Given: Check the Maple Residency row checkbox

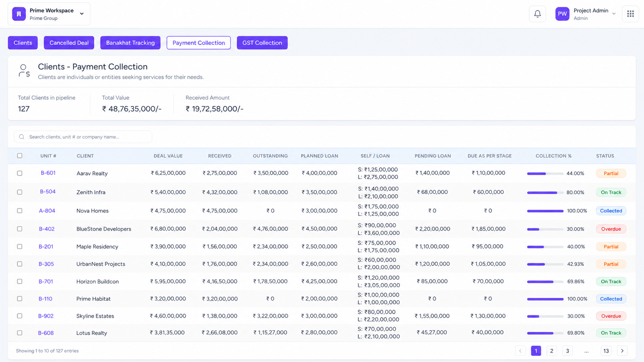Looking at the screenshot, I should pyautogui.click(x=20, y=247).
